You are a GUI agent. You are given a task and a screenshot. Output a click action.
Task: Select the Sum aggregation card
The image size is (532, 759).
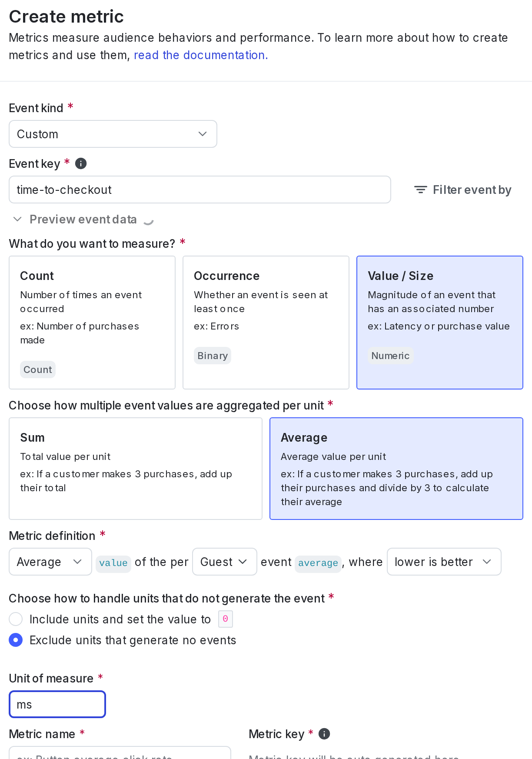coord(136,469)
